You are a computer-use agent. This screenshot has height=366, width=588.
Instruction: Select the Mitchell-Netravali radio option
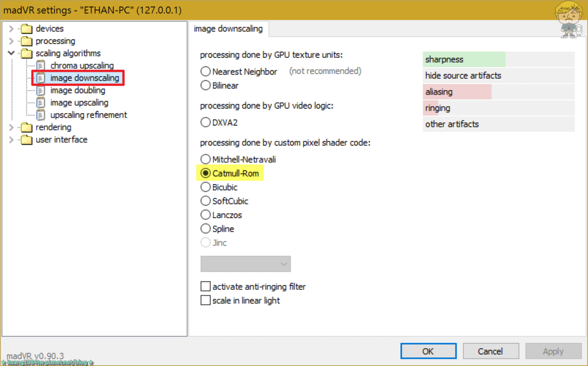(206, 159)
